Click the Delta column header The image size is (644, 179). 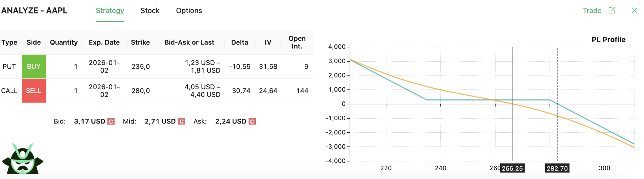[239, 42]
